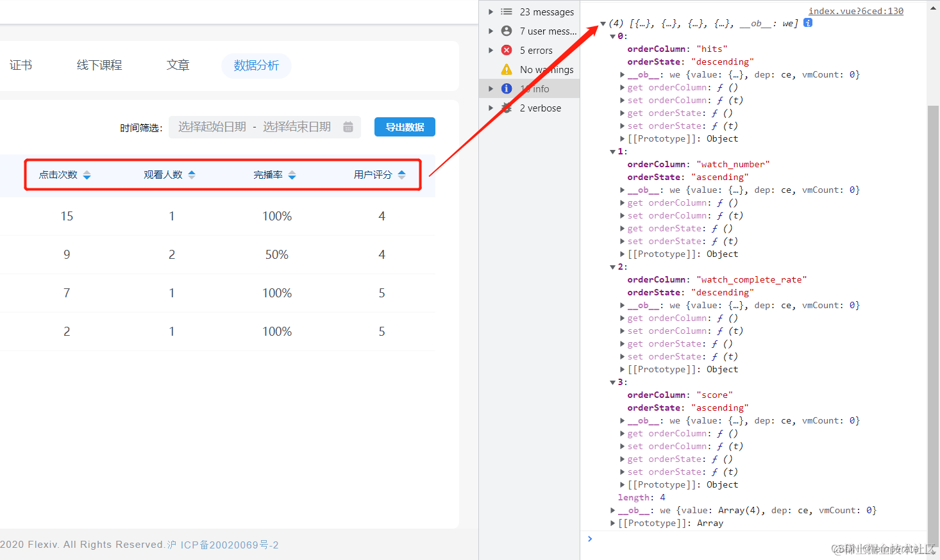Click the red errors icon

point(507,50)
